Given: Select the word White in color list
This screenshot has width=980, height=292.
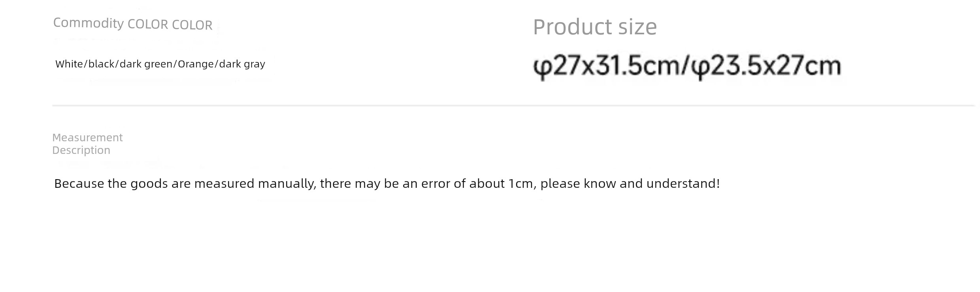Looking at the screenshot, I should pyautogui.click(x=69, y=64).
